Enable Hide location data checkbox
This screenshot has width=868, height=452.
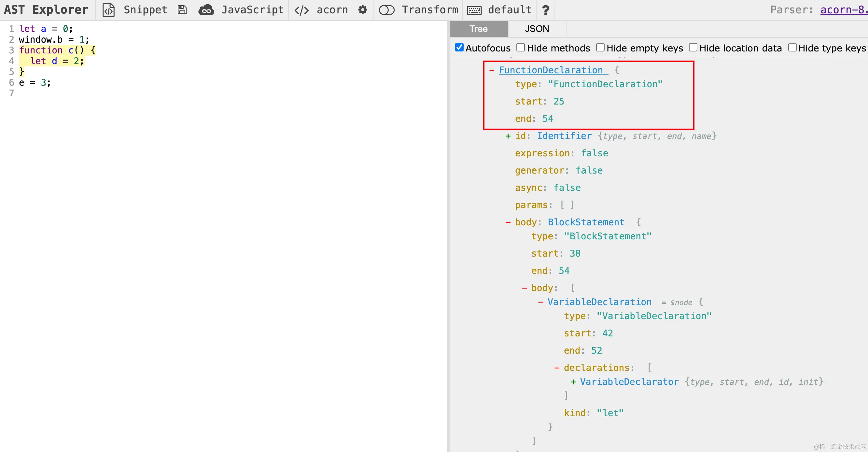tap(693, 48)
